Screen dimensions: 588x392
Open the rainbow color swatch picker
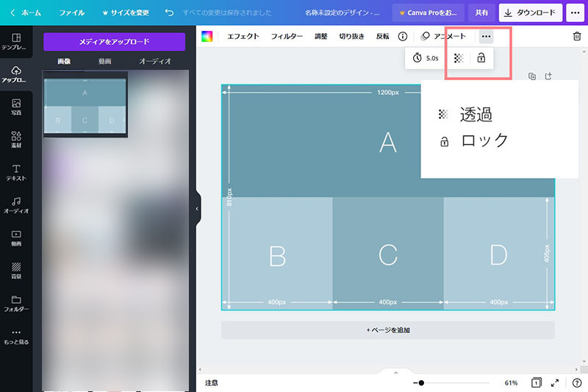click(x=207, y=36)
